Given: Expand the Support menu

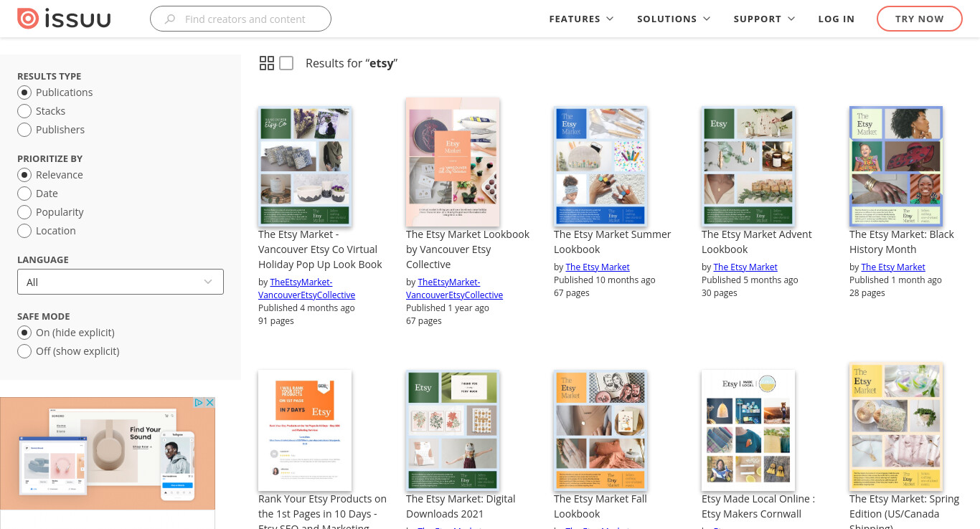Looking at the screenshot, I should click(x=764, y=19).
